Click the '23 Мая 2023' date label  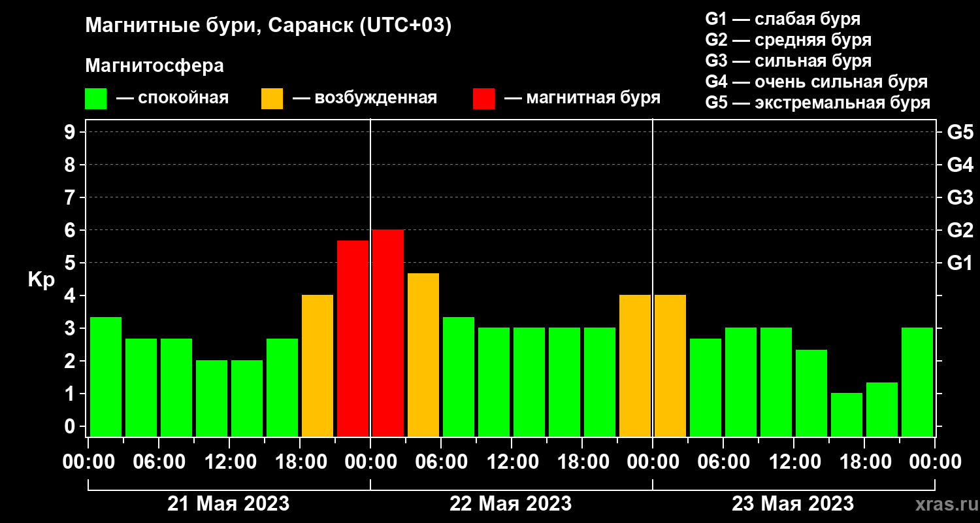point(793,504)
